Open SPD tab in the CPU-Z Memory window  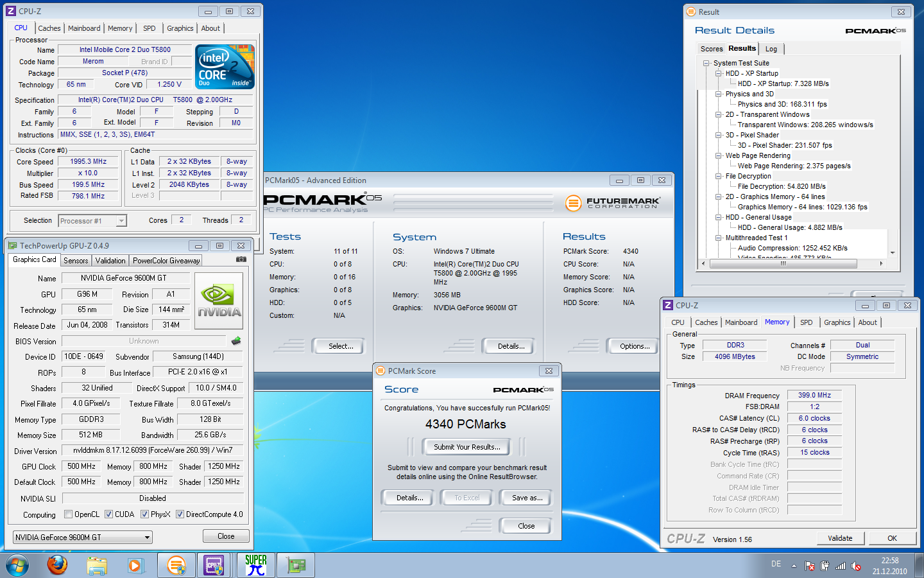[x=806, y=322]
